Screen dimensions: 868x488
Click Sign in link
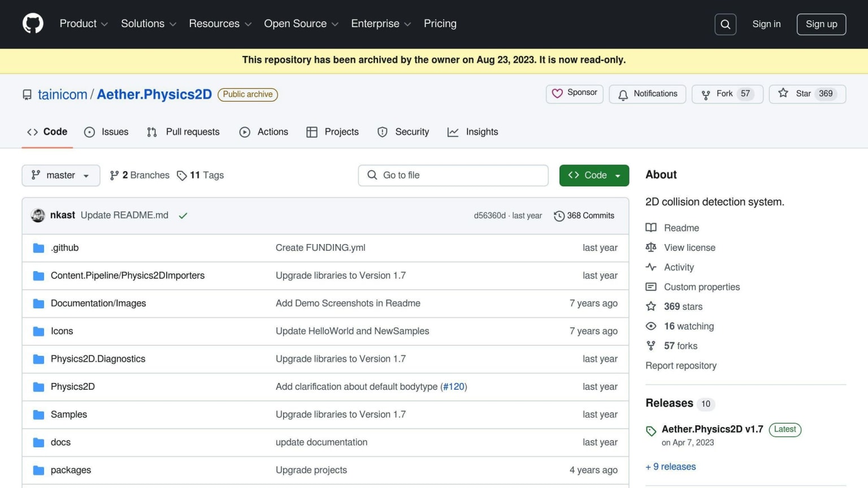coord(766,24)
